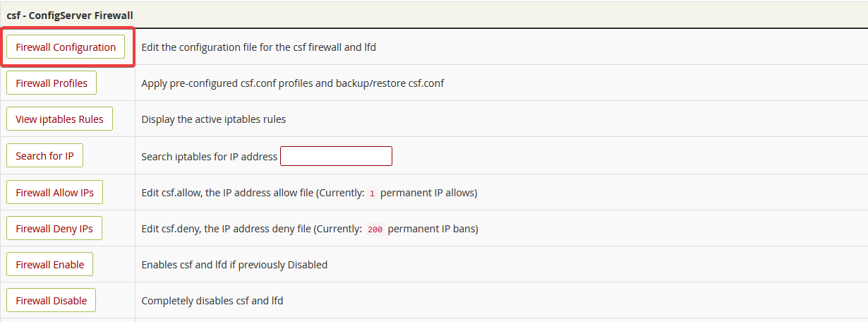Click 'Search iptables for IP address' label
Screen dimensions: 868x322
click(209, 157)
